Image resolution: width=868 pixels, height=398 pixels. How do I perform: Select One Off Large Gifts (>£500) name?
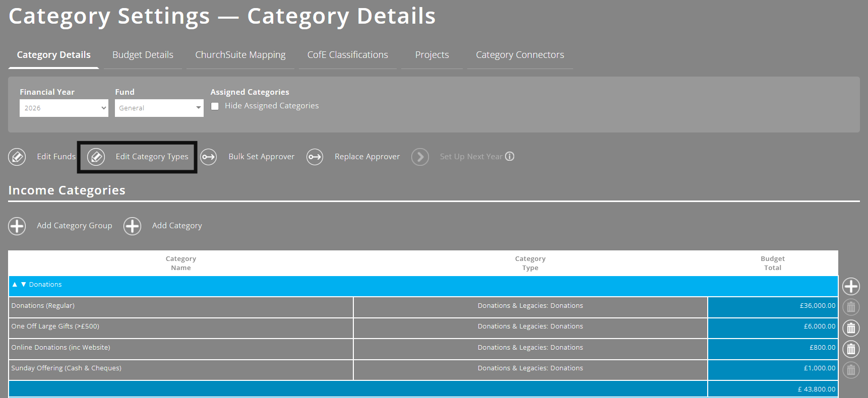pos(55,326)
